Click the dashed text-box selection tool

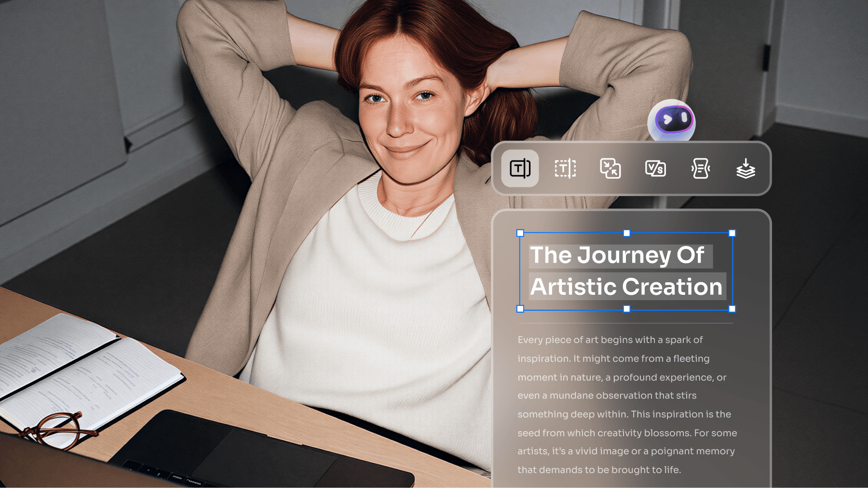[x=565, y=169]
